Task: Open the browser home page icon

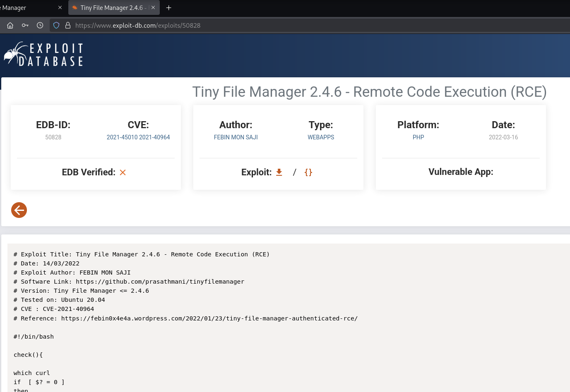Action: tap(10, 26)
